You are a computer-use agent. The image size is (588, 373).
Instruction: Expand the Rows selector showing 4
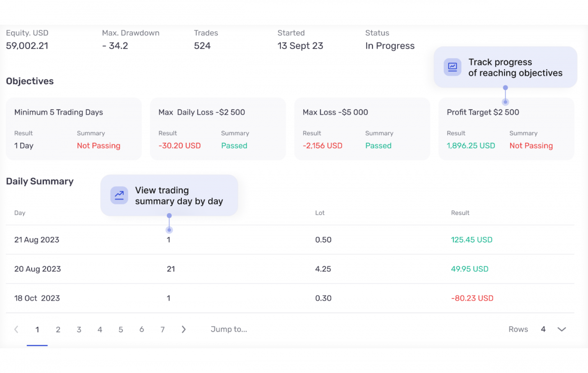pos(543,329)
